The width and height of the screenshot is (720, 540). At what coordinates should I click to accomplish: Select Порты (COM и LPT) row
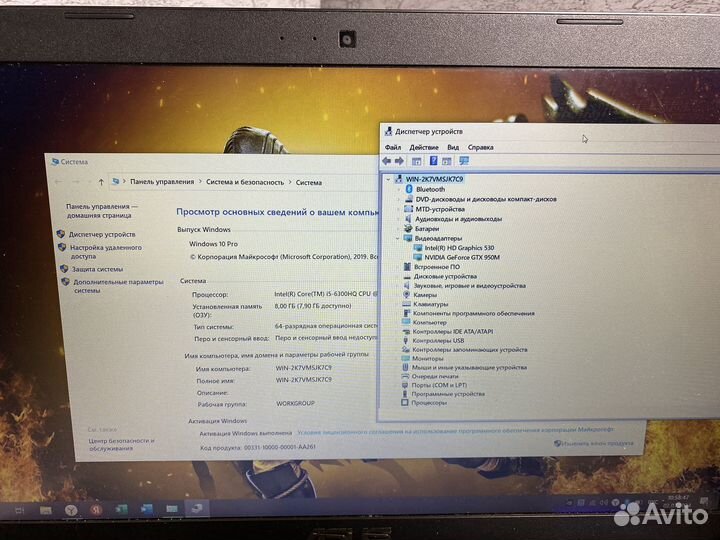pos(439,385)
